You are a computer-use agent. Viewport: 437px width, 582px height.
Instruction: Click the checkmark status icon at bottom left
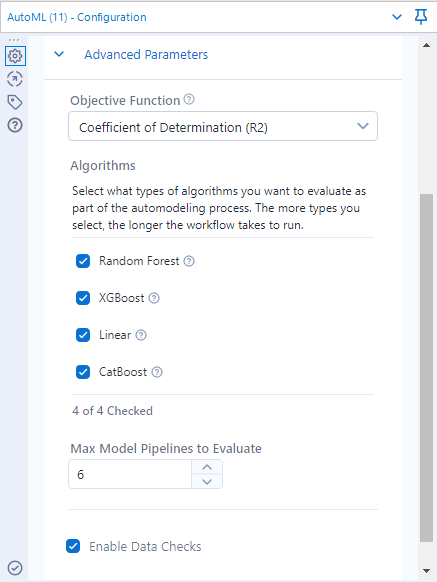tap(15, 568)
